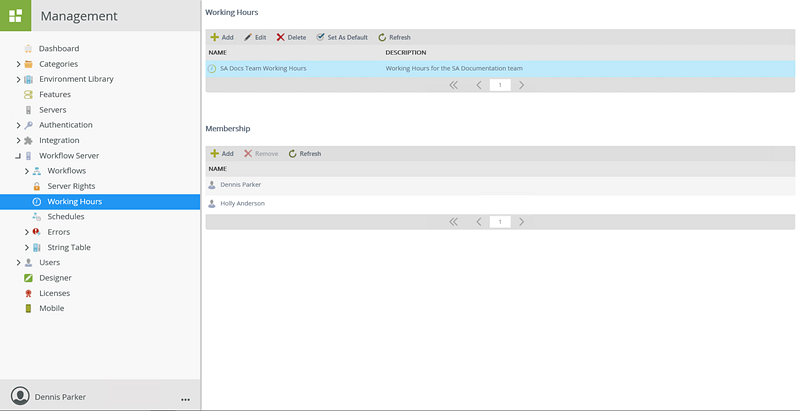Click page number field in Working Hours pager
Viewport: 800px width, 411px height.
pyautogui.click(x=500, y=85)
